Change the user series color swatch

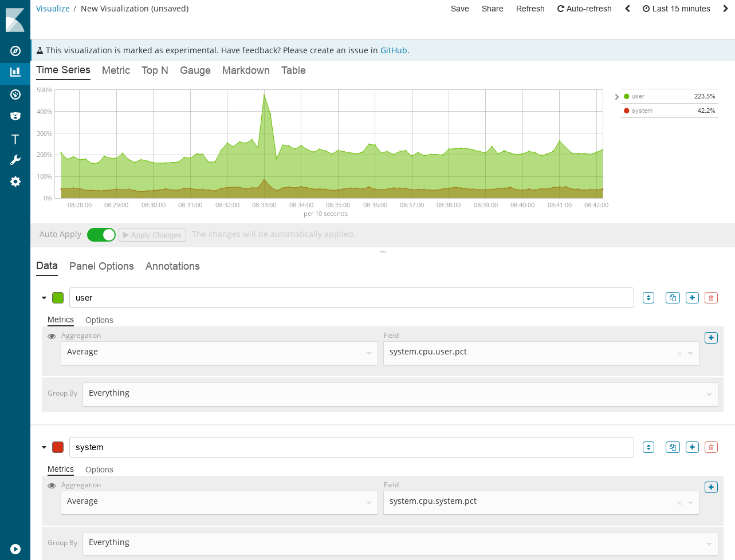(57, 297)
